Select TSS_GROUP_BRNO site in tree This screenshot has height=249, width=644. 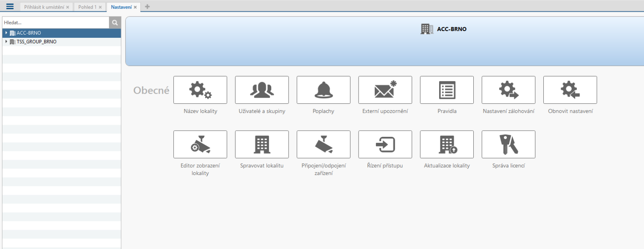tap(36, 42)
